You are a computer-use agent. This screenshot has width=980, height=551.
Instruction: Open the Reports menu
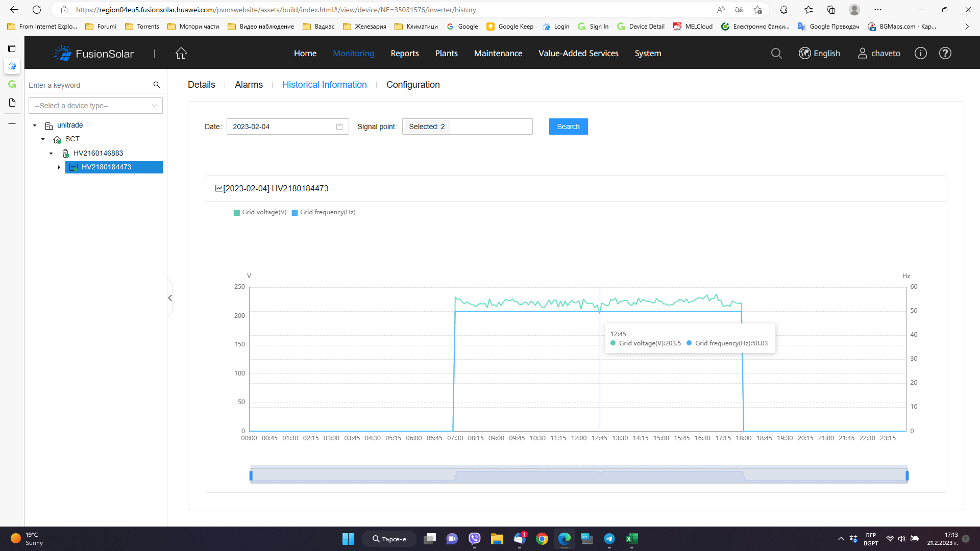(404, 53)
